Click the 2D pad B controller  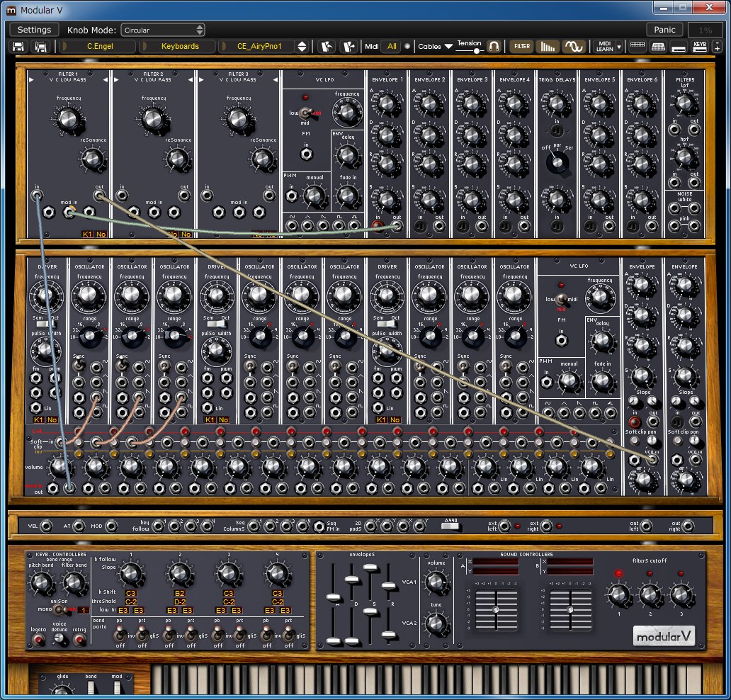tap(570, 609)
